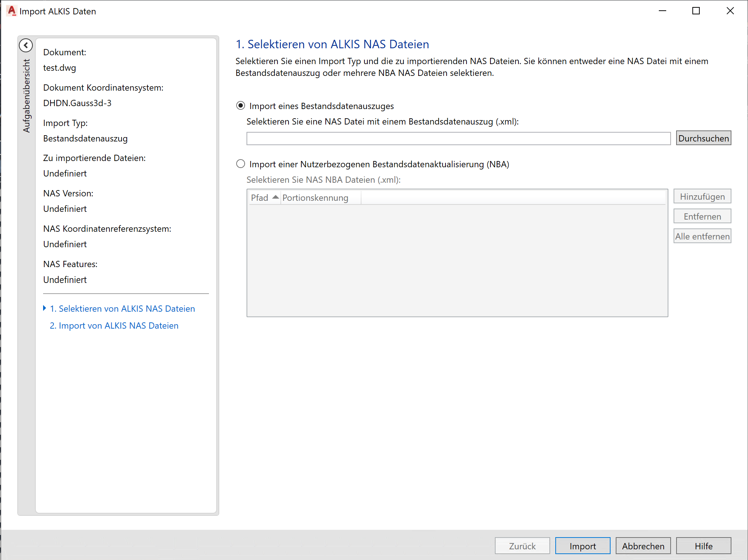Click the triangle marker beside step 1
This screenshot has height=560, width=748.
45,308
